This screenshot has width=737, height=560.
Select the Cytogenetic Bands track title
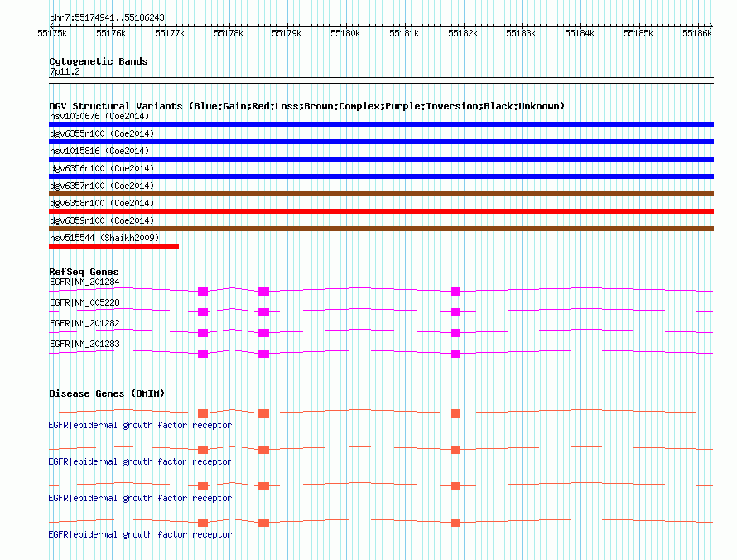(x=99, y=61)
